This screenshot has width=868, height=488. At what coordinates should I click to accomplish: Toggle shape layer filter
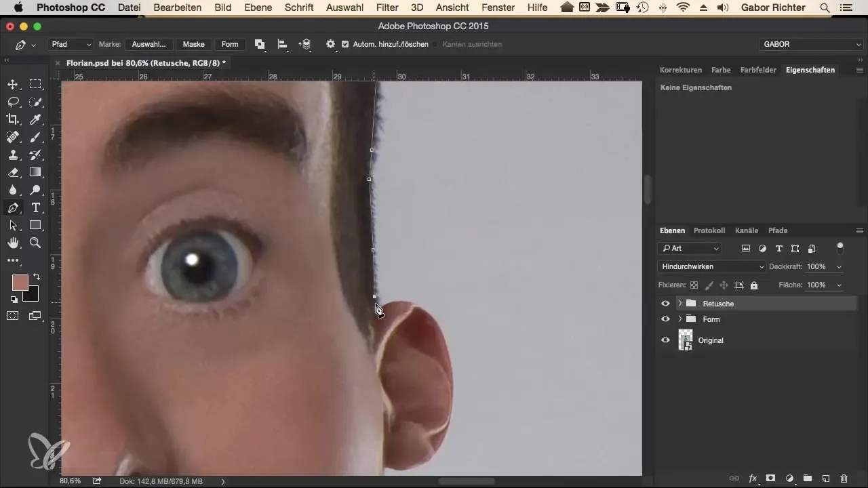tap(795, 249)
